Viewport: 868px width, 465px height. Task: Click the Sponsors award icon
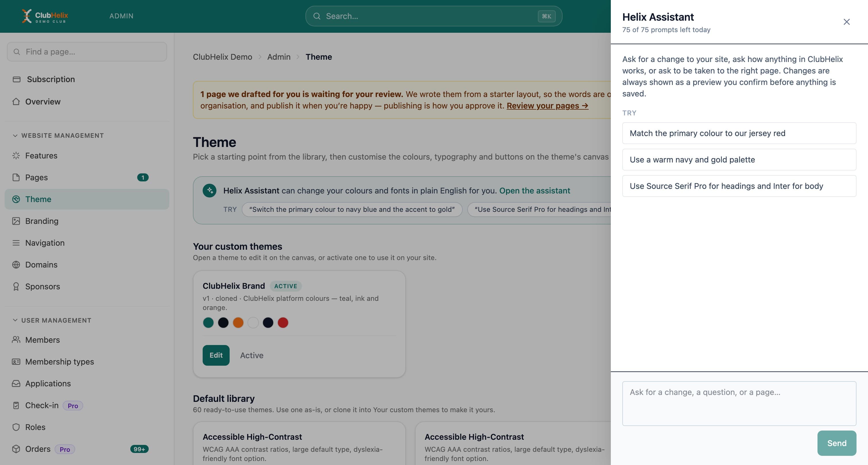click(x=16, y=286)
